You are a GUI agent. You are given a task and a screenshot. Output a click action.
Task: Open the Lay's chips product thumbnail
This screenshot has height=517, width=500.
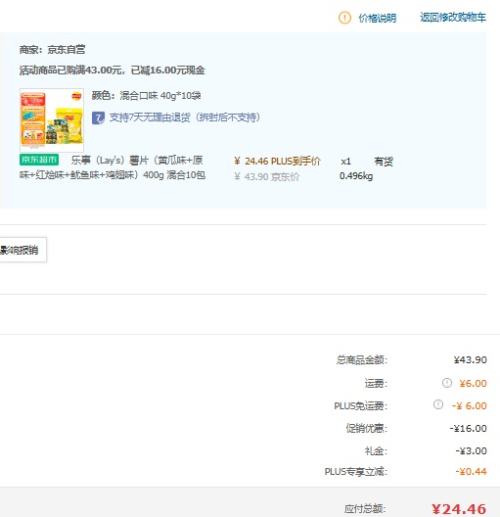click(52, 120)
